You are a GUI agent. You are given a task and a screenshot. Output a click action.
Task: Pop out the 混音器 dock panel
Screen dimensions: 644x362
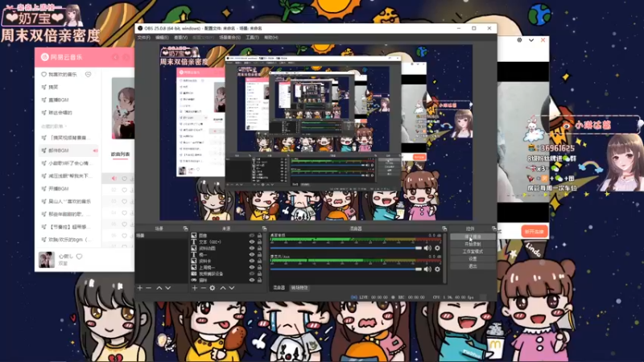444,228
